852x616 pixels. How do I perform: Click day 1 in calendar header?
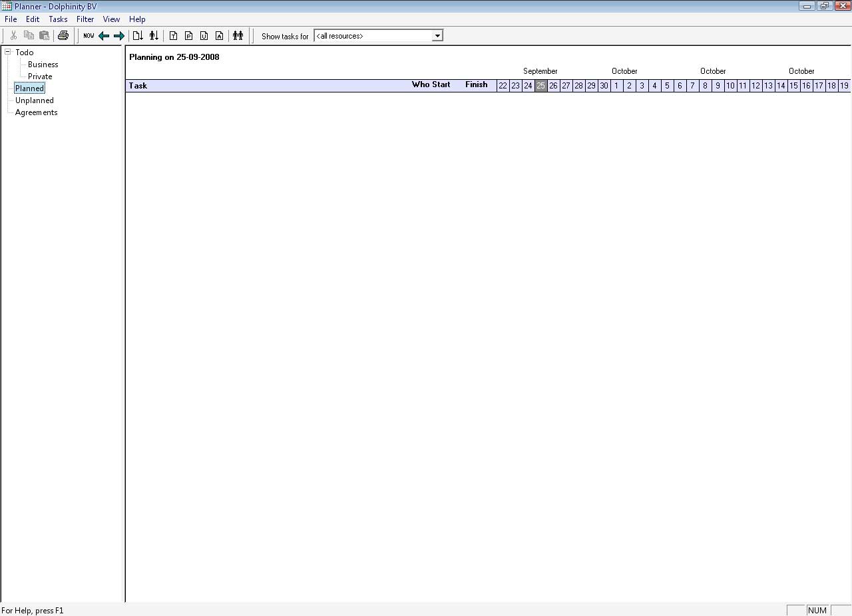coord(616,86)
